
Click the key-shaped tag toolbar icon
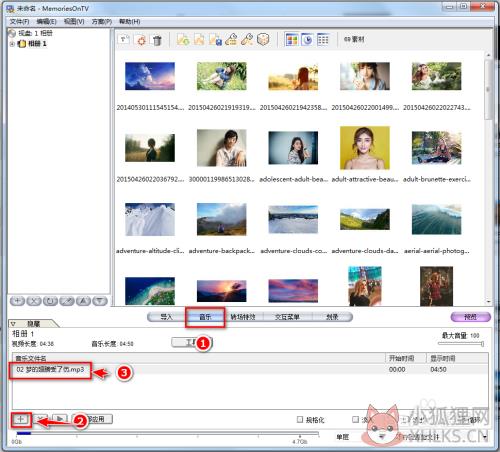point(247,40)
